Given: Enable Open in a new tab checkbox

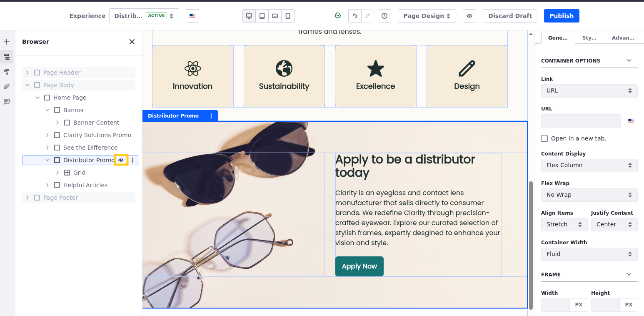Looking at the screenshot, I should 544,138.
